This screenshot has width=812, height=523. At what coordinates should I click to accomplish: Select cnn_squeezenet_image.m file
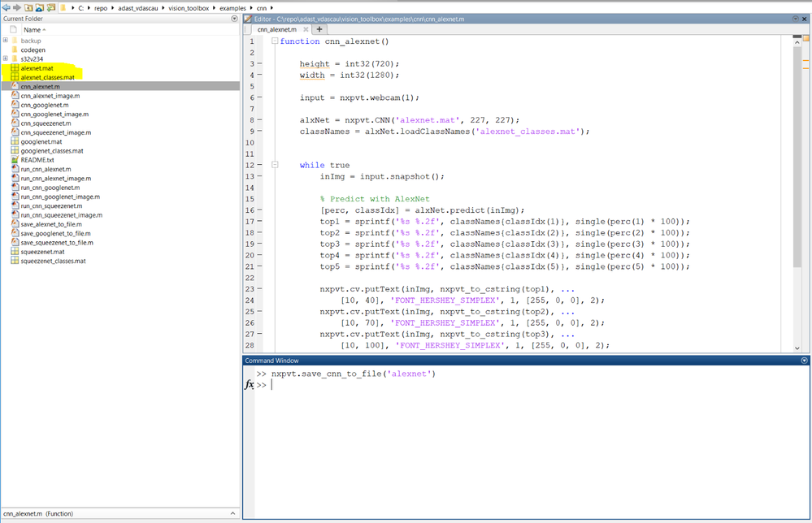pyautogui.click(x=56, y=132)
